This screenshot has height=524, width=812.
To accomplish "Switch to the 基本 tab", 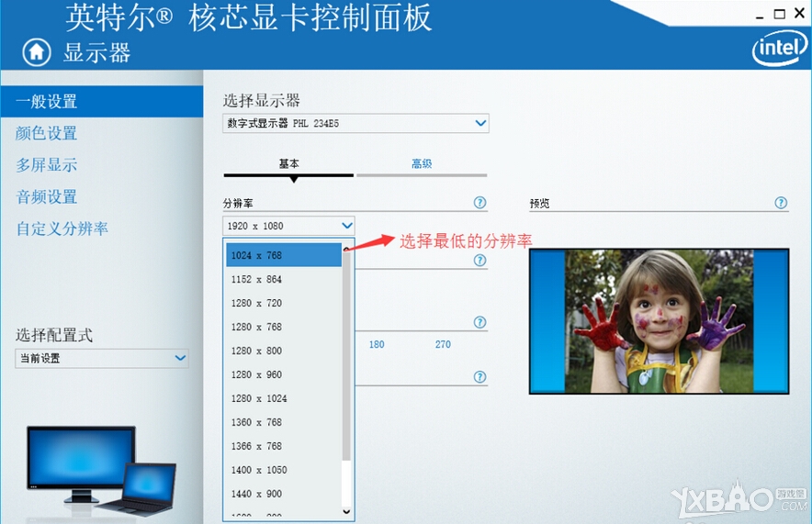I will 289,164.
